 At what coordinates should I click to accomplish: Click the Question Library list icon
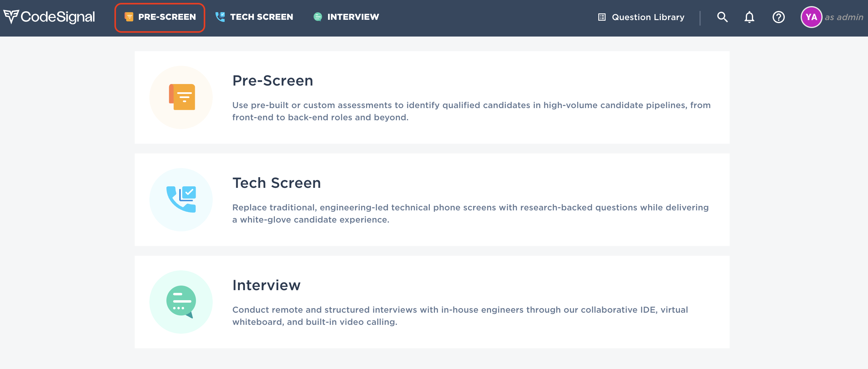click(602, 17)
